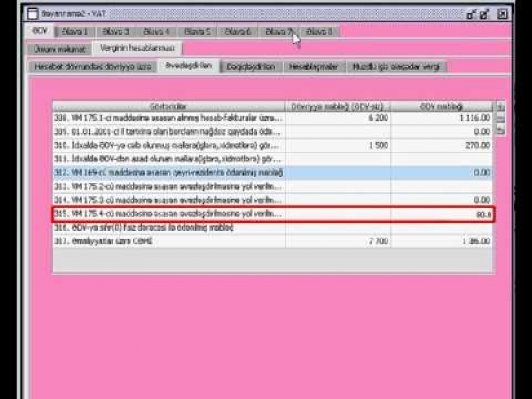Click the add row icon beside the table
Screen dimensions: 532x399
coord(501,106)
